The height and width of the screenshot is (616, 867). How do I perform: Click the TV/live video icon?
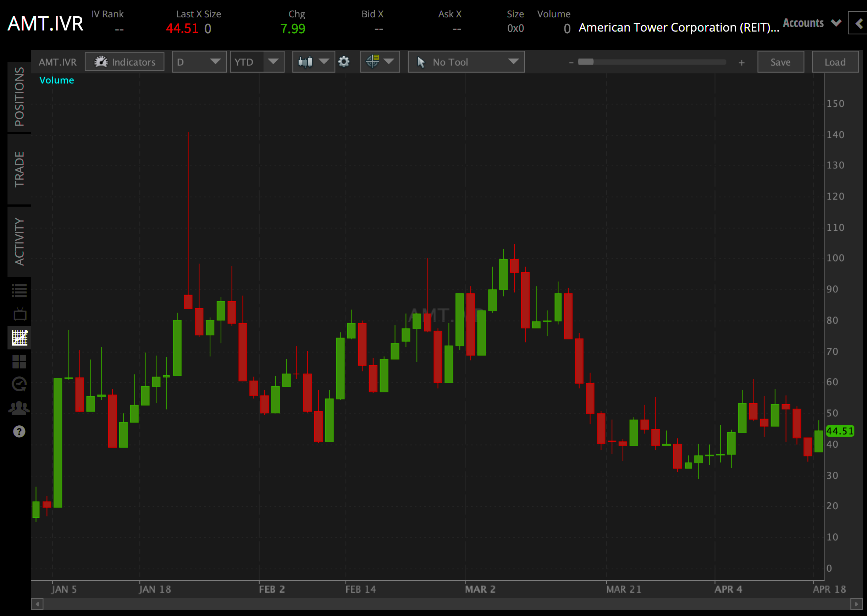pos(20,314)
